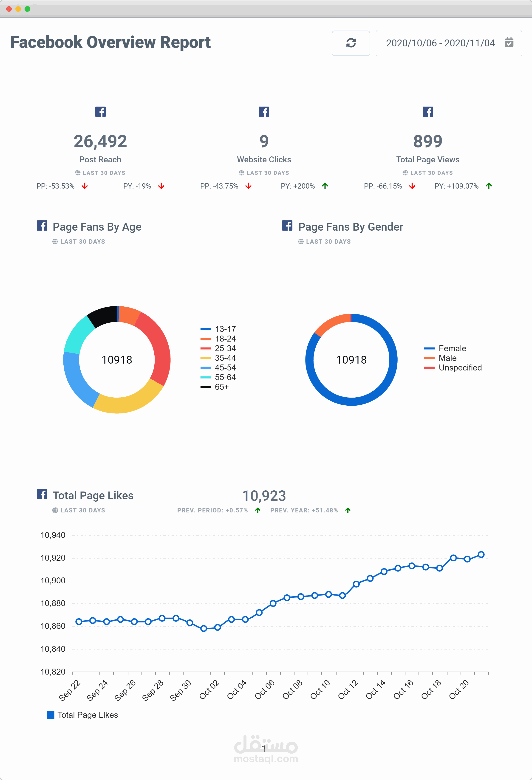Click the Facebook icon above Website Clicks
The width and height of the screenshot is (532, 780).
[x=264, y=112]
